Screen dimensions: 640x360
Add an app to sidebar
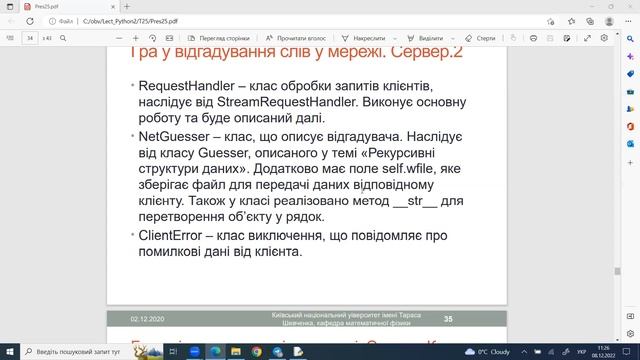pos(630,162)
